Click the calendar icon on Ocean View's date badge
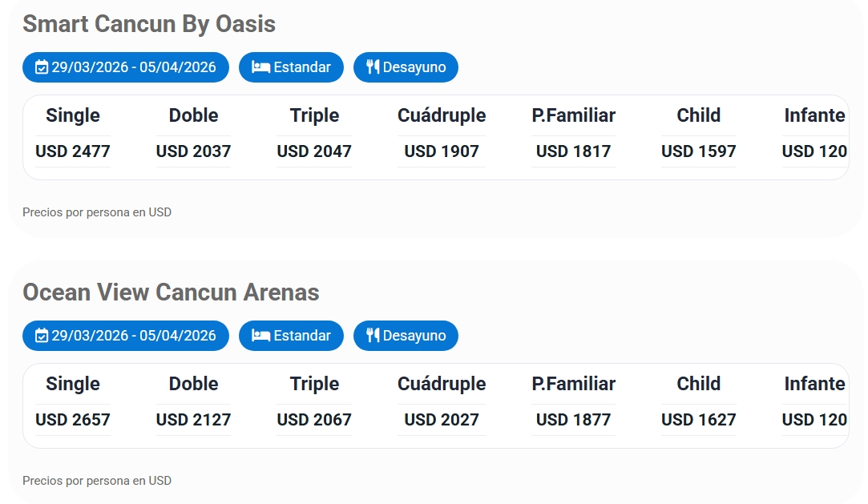Image resolution: width=868 pixels, height=504 pixels. 42,336
